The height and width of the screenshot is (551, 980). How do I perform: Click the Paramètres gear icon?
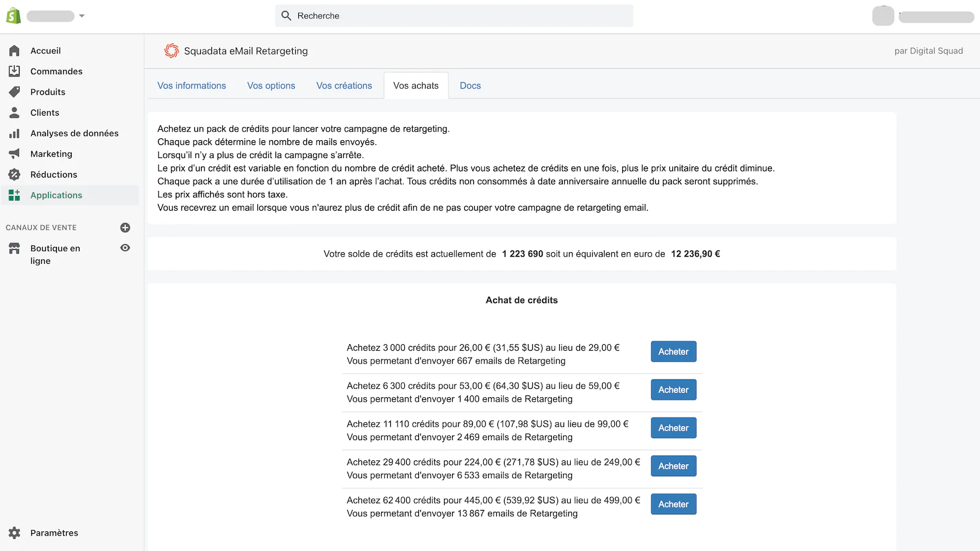(14, 533)
